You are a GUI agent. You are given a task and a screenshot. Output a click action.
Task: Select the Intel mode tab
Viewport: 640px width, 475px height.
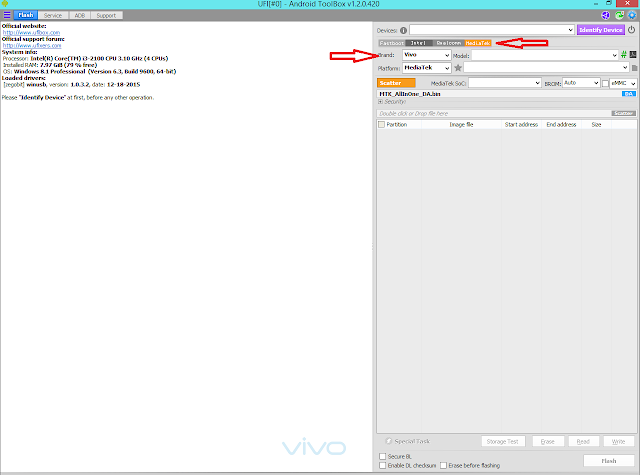point(419,43)
